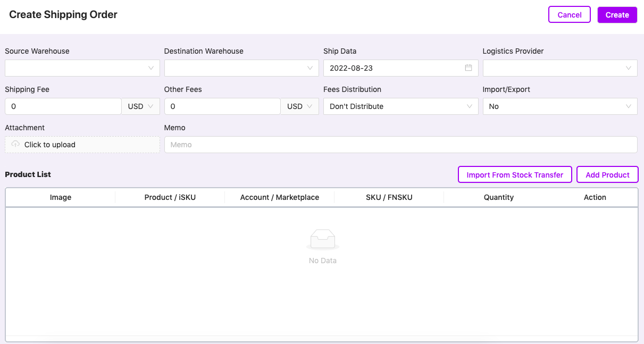Focus the Shipping Fee amount field
Viewport: 644px width, 344px height.
[x=63, y=106]
